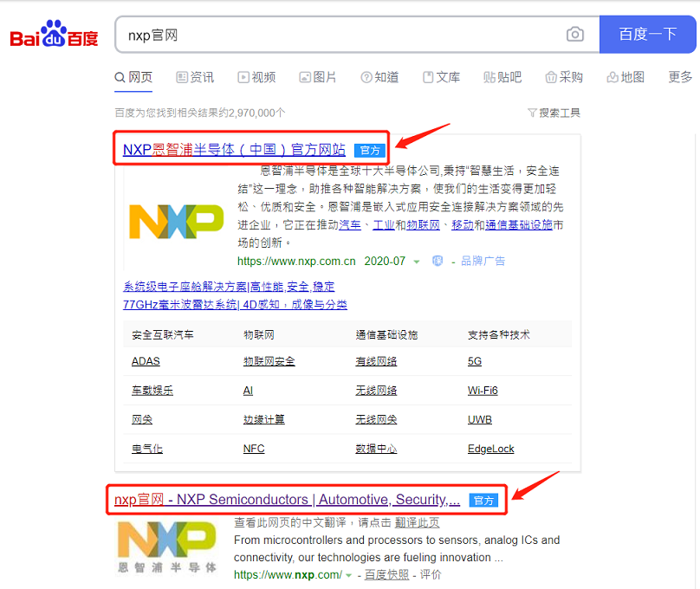This screenshot has height=589, width=700.
Task: Expand dropdown arrow next to www.nxp.com
Action: click(x=348, y=576)
